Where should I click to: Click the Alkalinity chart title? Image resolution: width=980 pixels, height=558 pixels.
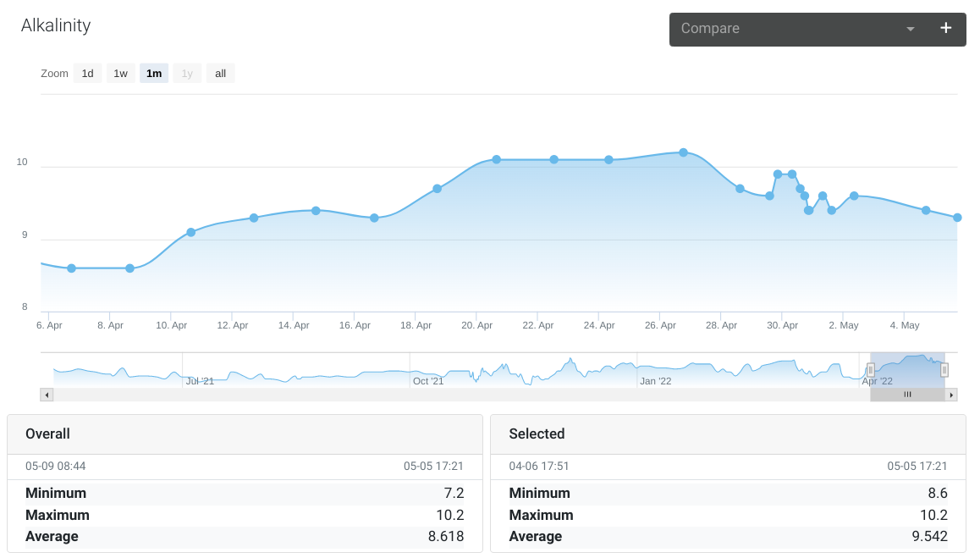click(x=56, y=25)
